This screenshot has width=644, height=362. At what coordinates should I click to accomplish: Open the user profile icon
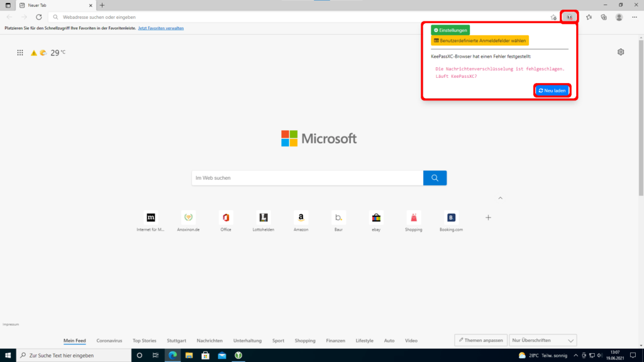(x=619, y=17)
